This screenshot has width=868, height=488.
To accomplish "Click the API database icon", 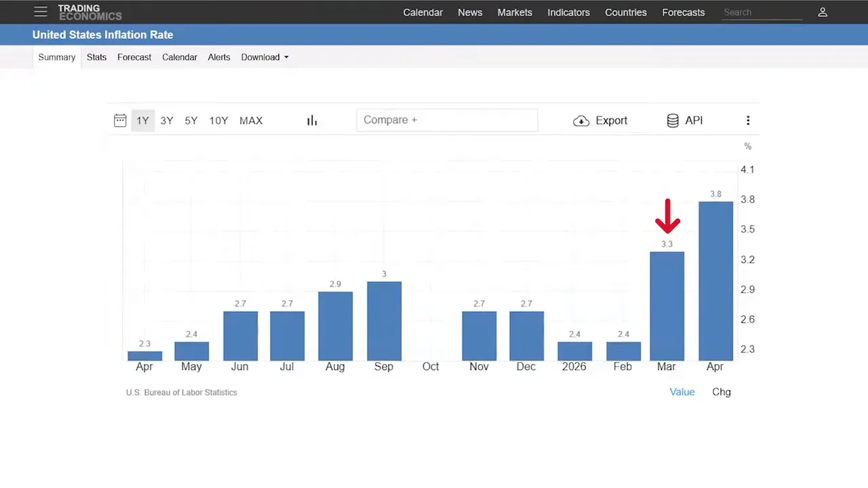I will pyautogui.click(x=673, y=121).
